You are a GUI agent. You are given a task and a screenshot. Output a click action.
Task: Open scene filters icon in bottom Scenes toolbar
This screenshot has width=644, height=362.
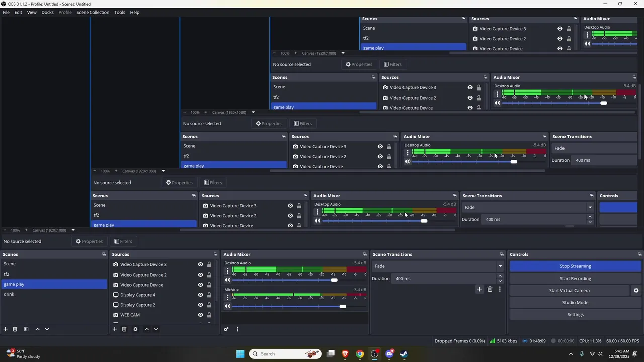(x=26, y=329)
